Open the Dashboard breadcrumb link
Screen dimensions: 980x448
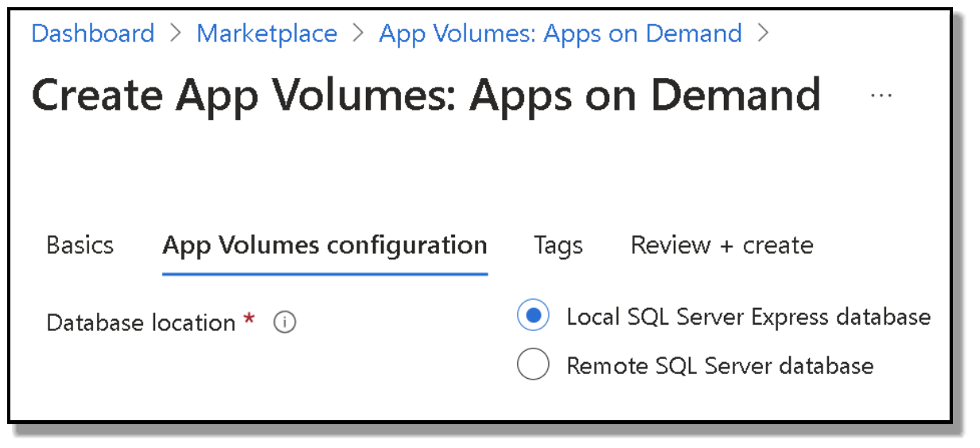[93, 33]
